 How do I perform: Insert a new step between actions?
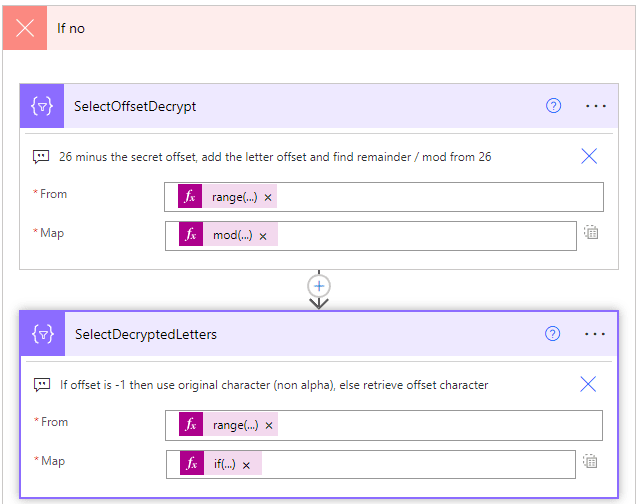click(319, 285)
